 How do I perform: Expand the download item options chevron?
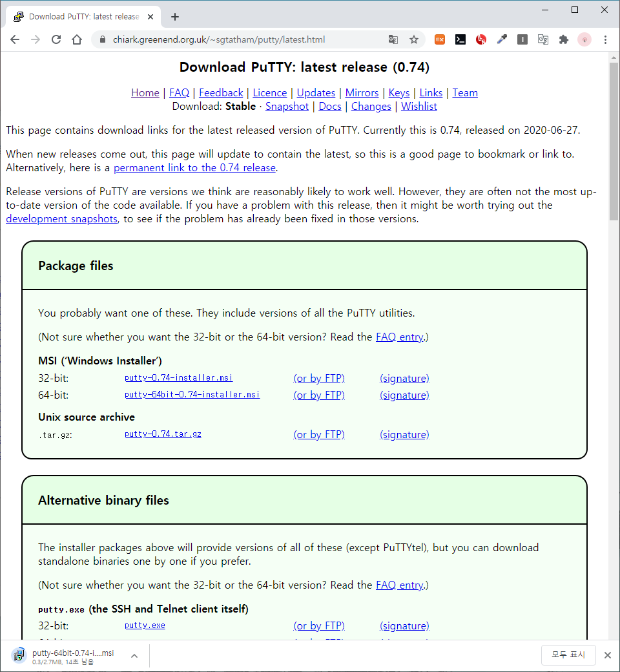(x=134, y=656)
